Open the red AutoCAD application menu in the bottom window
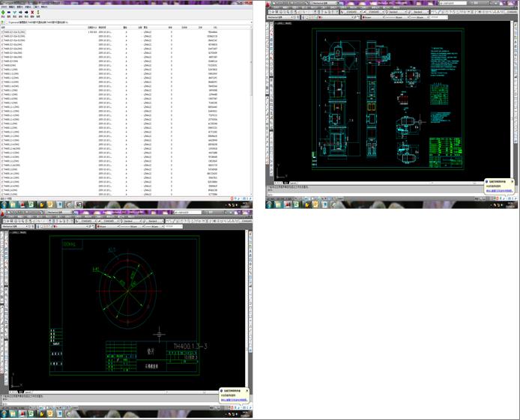 (4, 213)
